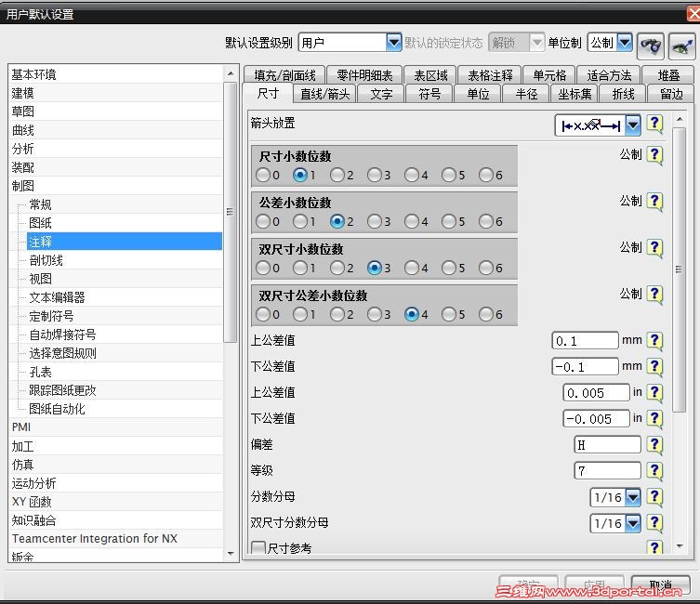Open help for 上公差值 mm field

[654, 341]
